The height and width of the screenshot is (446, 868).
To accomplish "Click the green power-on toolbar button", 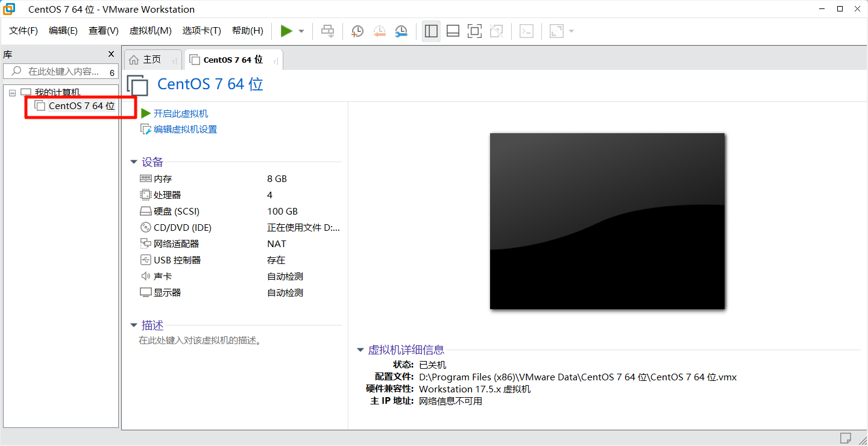I will (x=286, y=31).
